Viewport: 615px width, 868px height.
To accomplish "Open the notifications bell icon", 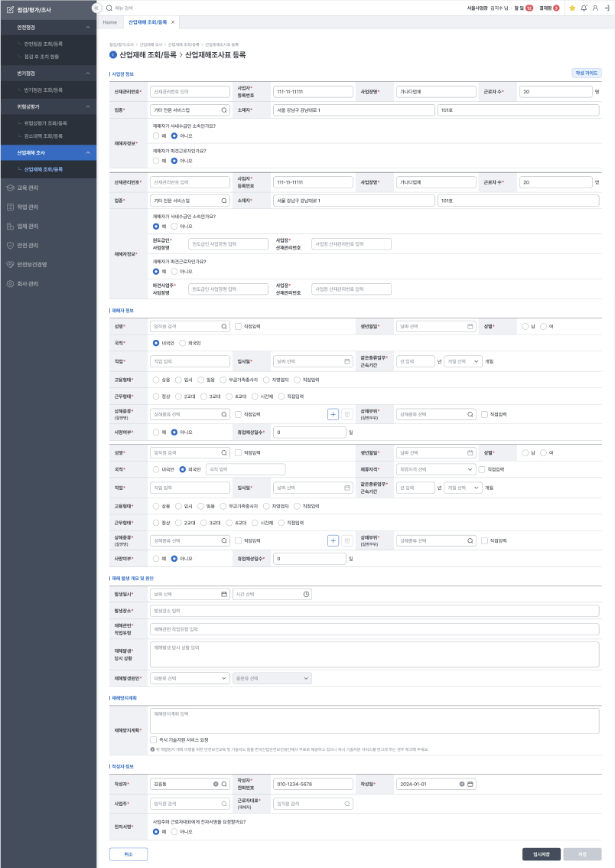I will (x=584, y=8).
